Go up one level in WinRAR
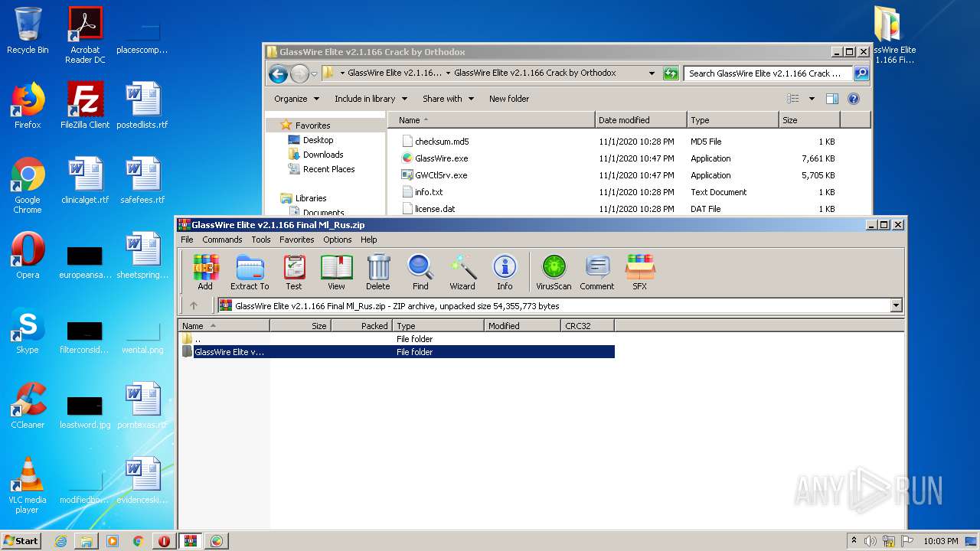 [194, 305]
